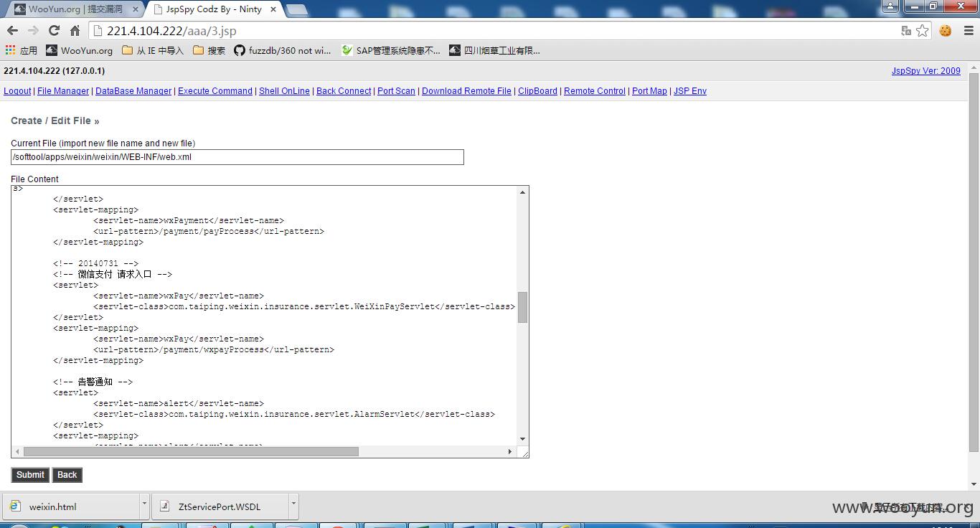Viewport: 980px width, 528px height.
Task: Click the address bar URL
Action: [x=171, y=31]
